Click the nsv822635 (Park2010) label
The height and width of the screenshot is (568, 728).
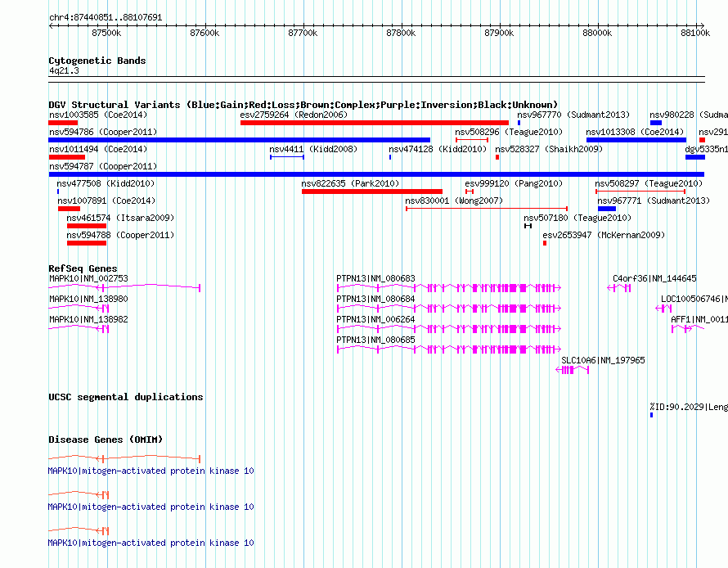350,183
